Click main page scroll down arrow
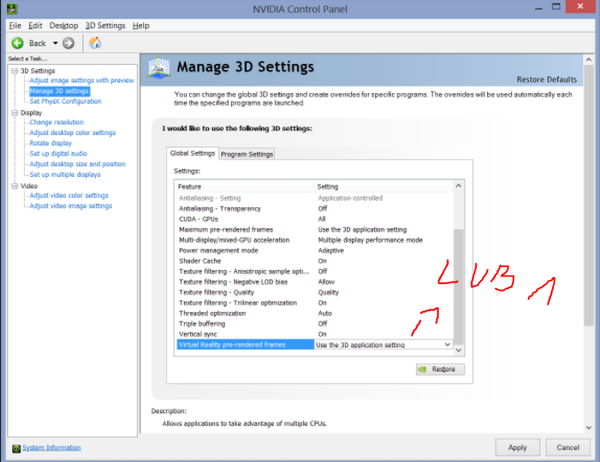Image resolution: width=600 pixels, height=462 pixels. coord(589,428)
